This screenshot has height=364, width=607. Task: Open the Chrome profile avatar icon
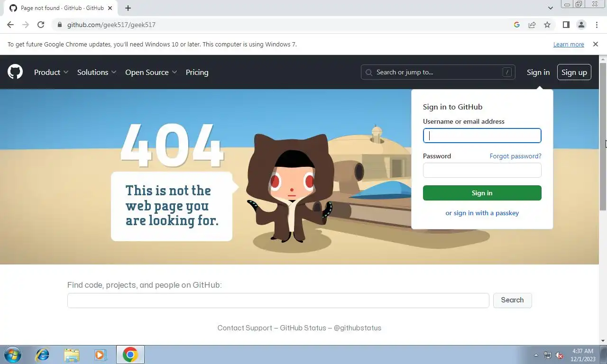[581, 25]
